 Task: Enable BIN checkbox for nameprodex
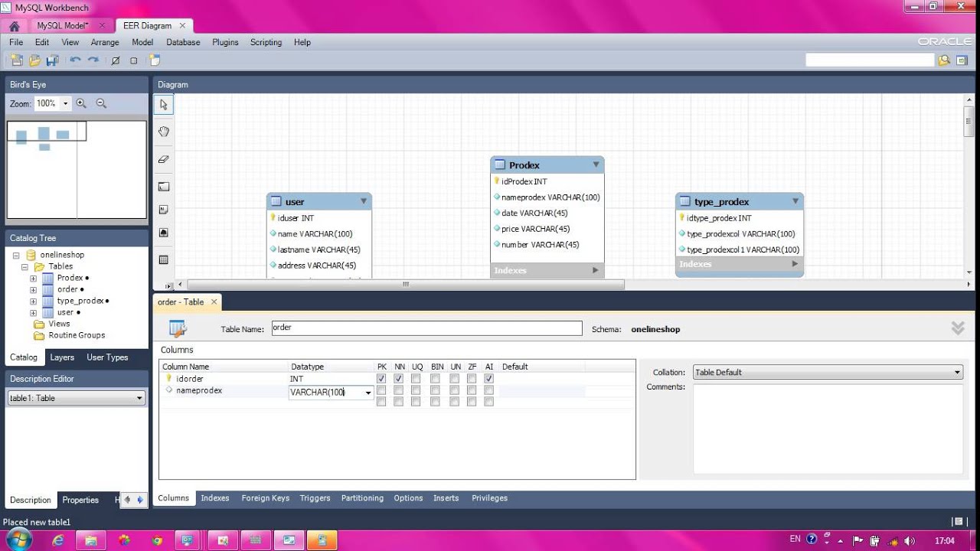(x=435, y=390)
